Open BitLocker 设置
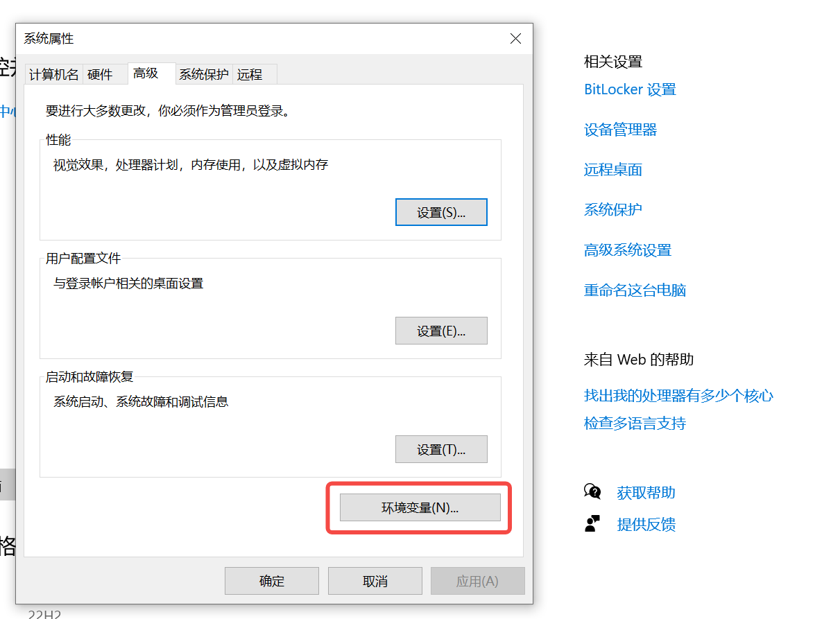Image resolution: width=840 pixels, height=619 pixels. tap(629, 89)
